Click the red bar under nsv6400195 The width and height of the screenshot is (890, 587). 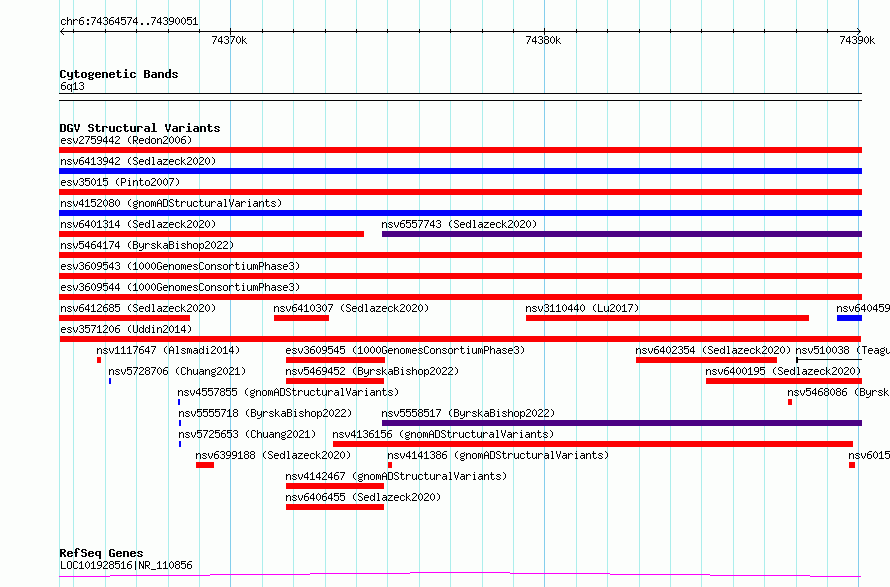pyautogui.click(x=784, y=381)
